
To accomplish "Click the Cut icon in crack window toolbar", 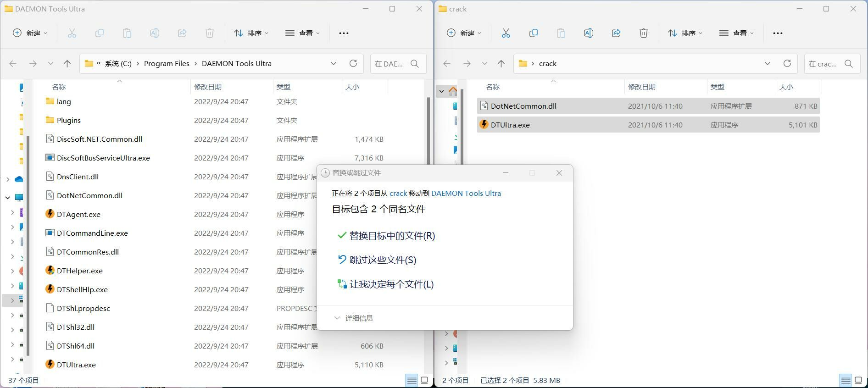I will click(506, 33).
